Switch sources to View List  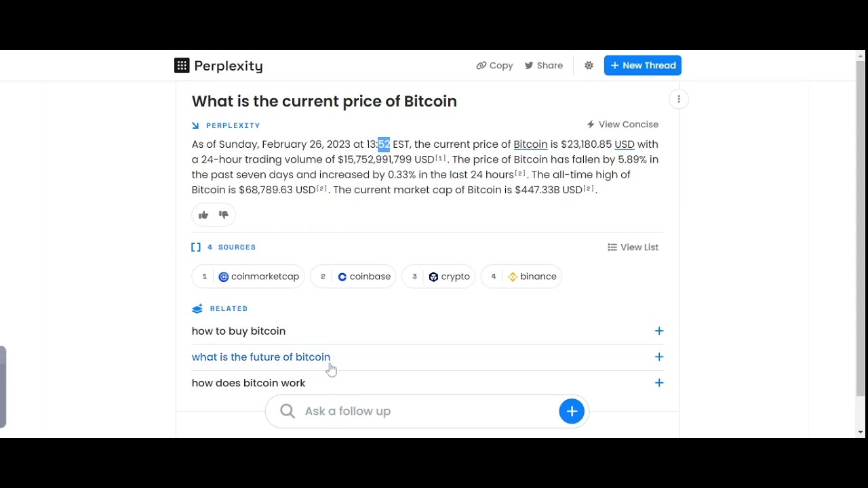[633, 247]
